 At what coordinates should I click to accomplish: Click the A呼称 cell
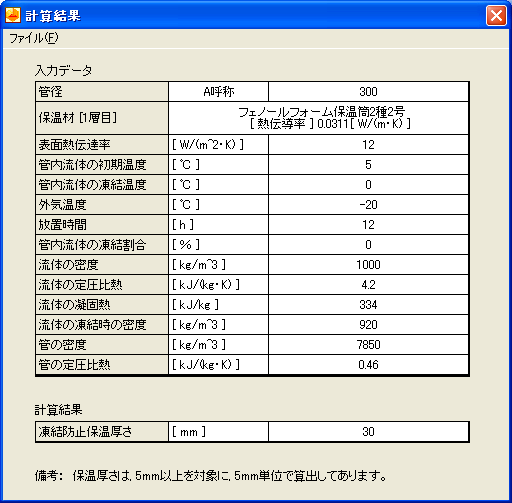point(218,92)
